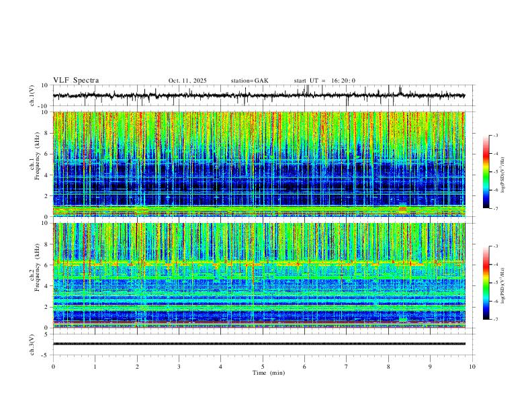Click the "-3" label on the ch.1 color bar
Screen dimensions: 532x411
(x=495, y=135)
